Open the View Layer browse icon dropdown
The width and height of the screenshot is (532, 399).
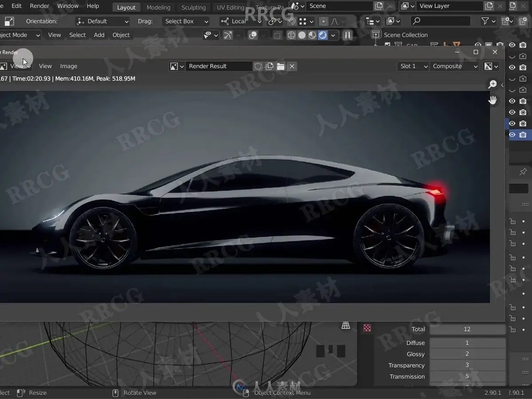point(407,6)
